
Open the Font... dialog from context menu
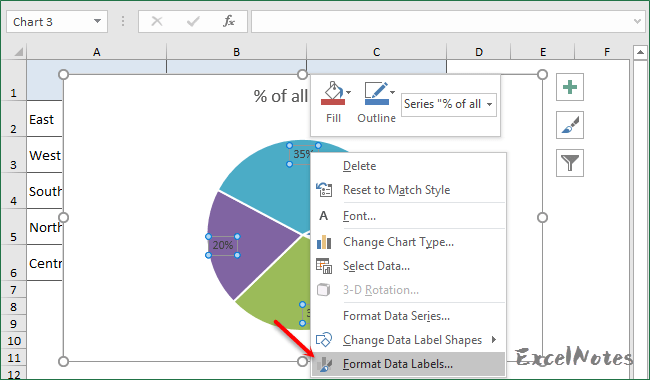[x=408, y=216]
